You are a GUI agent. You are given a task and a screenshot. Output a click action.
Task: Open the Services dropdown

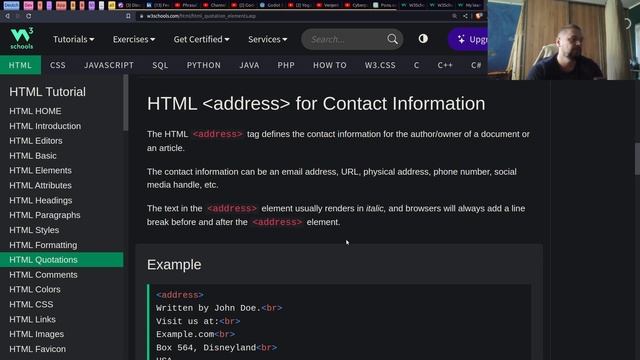click(267, 39)
